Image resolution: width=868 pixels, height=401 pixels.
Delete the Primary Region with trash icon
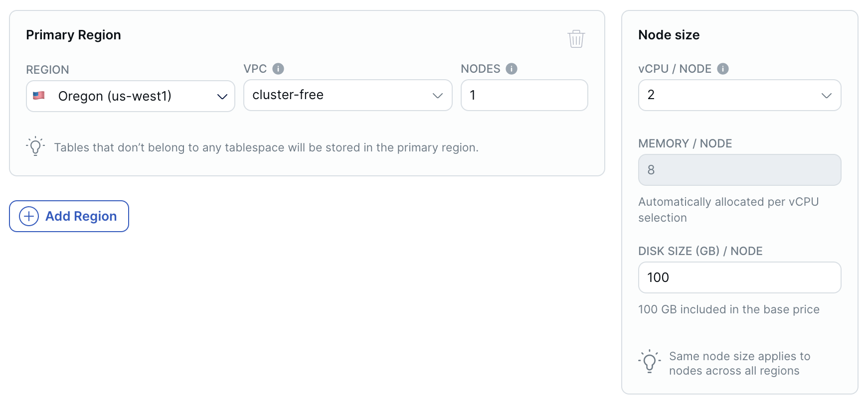[x=576, y=39]
